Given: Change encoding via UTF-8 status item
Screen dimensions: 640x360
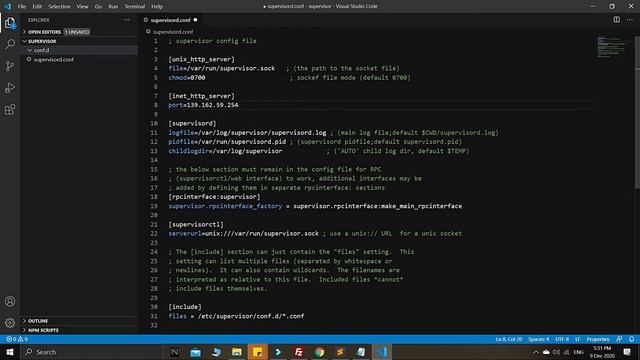Looking at the screenshot, I should point(562,339).
